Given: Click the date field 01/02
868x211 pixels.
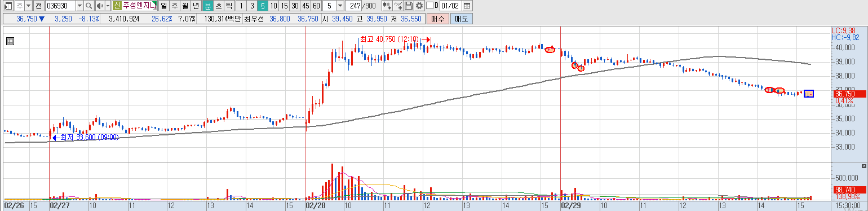Looking at the screenshot, I should point(451,6).
